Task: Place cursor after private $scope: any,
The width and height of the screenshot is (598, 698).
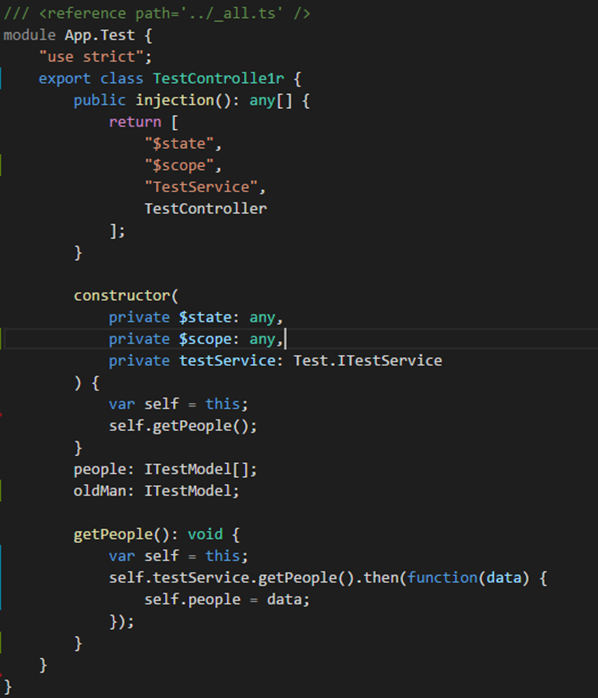Action: coord(285,339)
